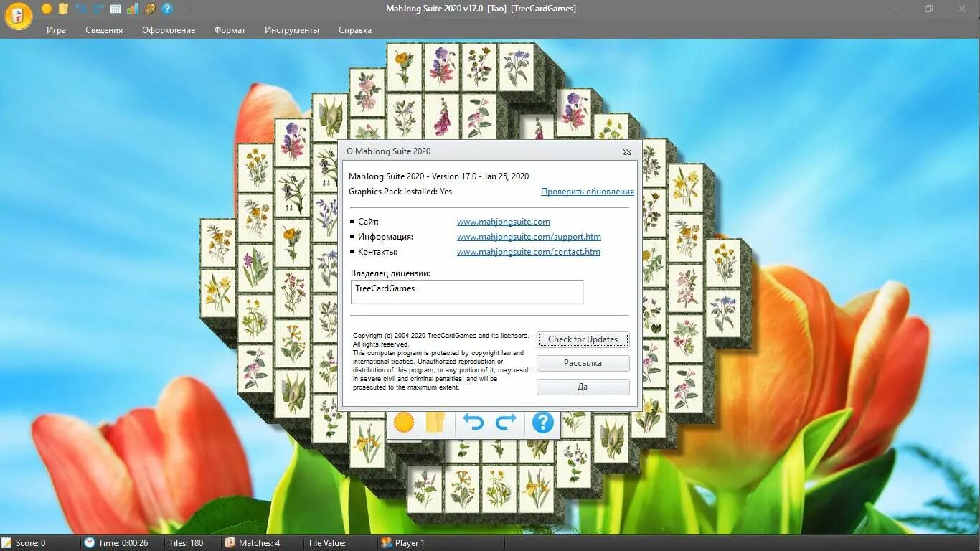Open the Игра menu
Image resolution: width=980 pixels, height=551 pixels.
57,30
